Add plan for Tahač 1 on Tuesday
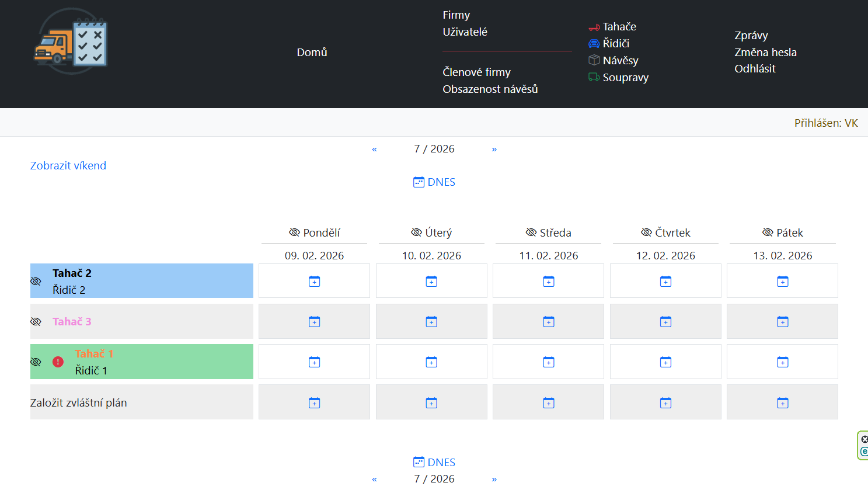The height and width of the screenshot is (486, 868). coord(431,362)
